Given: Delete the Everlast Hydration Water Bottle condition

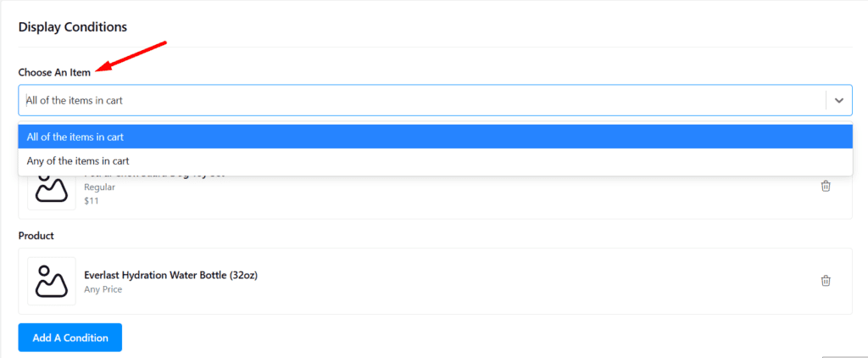Looking at the screenshot, I should click(x=826, y=281).
